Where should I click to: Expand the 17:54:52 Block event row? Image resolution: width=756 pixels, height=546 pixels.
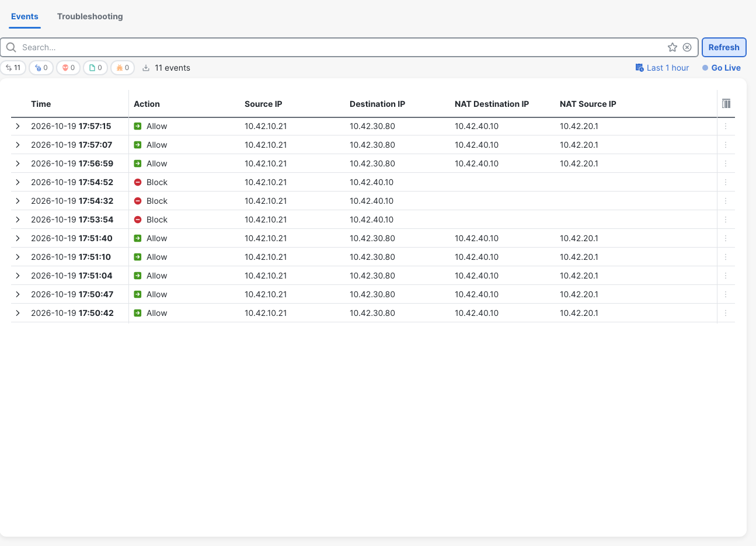[18, 182]
